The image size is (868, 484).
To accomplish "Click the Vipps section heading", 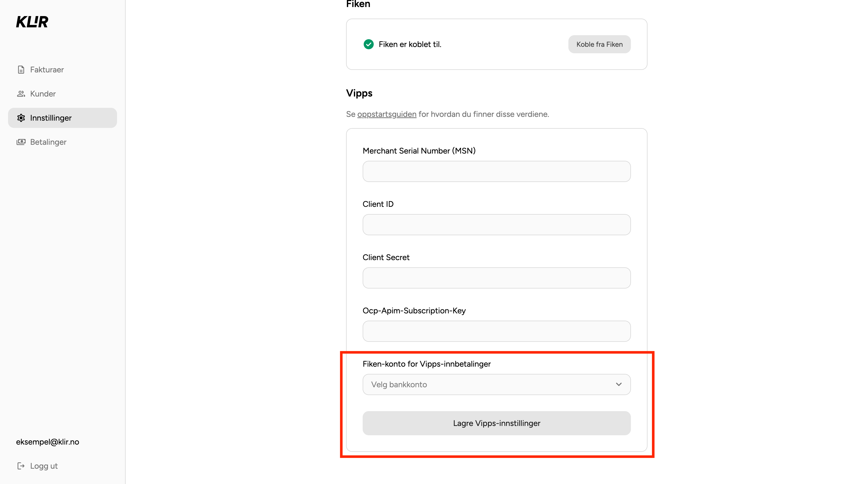I will tap(359, 93).
